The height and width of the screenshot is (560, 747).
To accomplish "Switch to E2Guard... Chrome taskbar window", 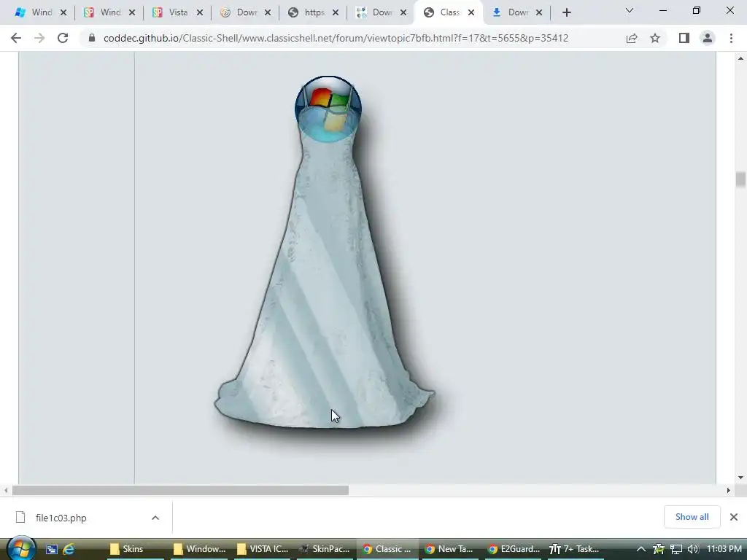I will pyautogui.click(x=514, y=549).
